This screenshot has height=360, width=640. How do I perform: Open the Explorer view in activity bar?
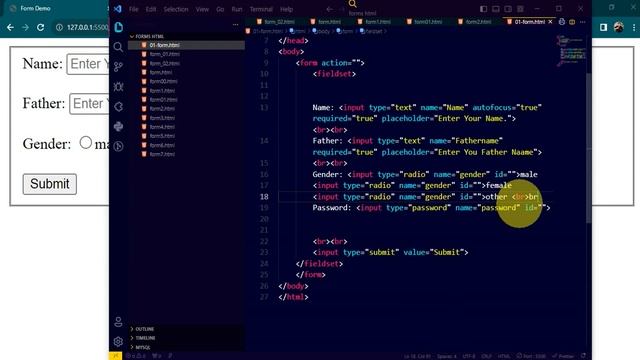click(x=118, y=27)
